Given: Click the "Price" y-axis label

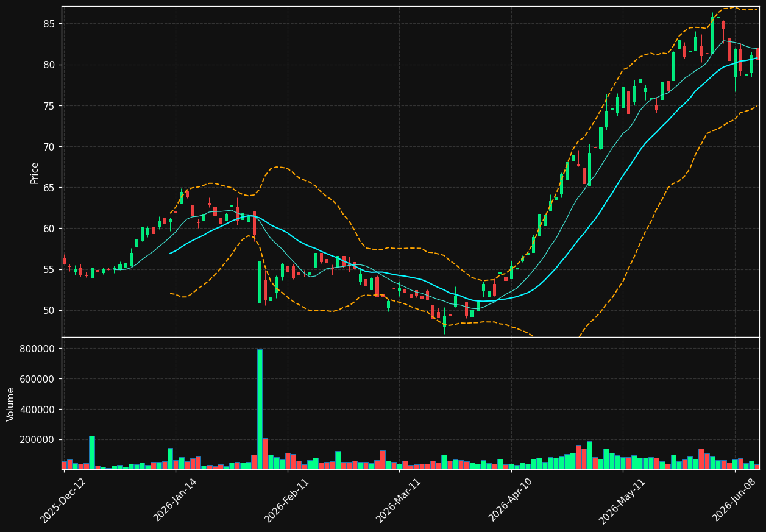Looking at the screenshot, I should pyautogui.click(x=35, y=172).
